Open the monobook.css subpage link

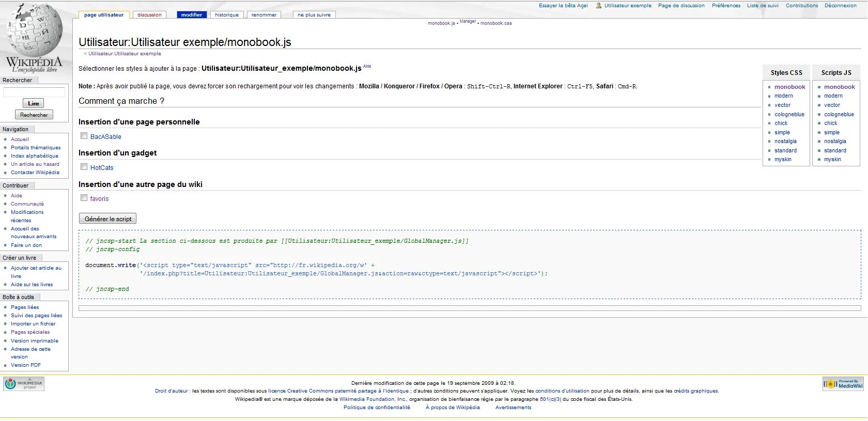[496, 23]
